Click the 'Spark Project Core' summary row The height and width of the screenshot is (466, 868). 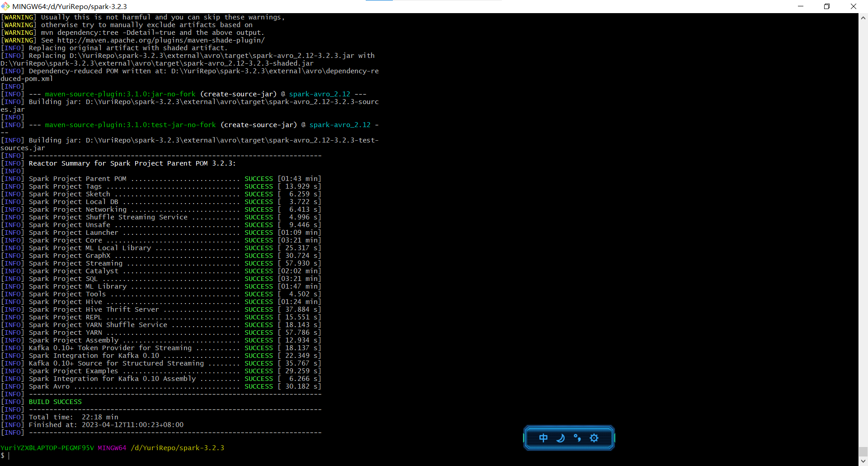[161, 240]
